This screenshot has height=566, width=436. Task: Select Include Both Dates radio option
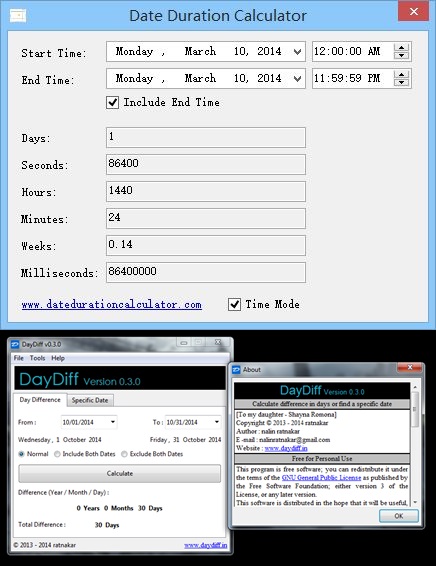pyautogui.click(x=57, y=454)
